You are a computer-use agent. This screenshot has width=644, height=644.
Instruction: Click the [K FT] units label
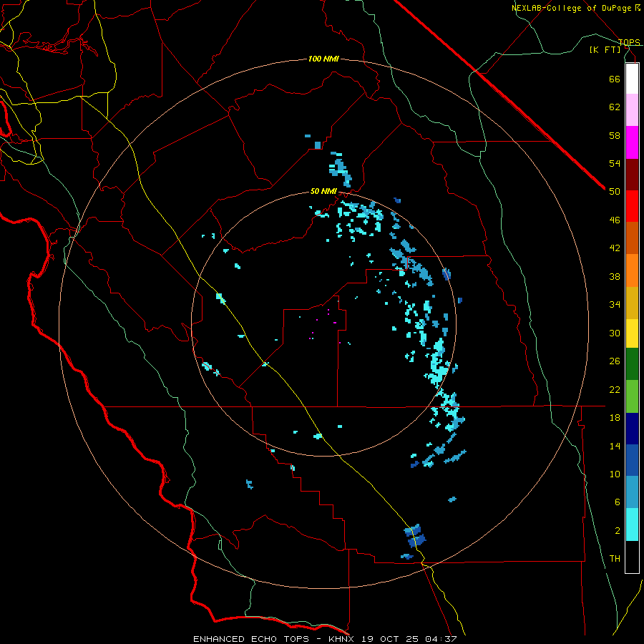point(605,49)
